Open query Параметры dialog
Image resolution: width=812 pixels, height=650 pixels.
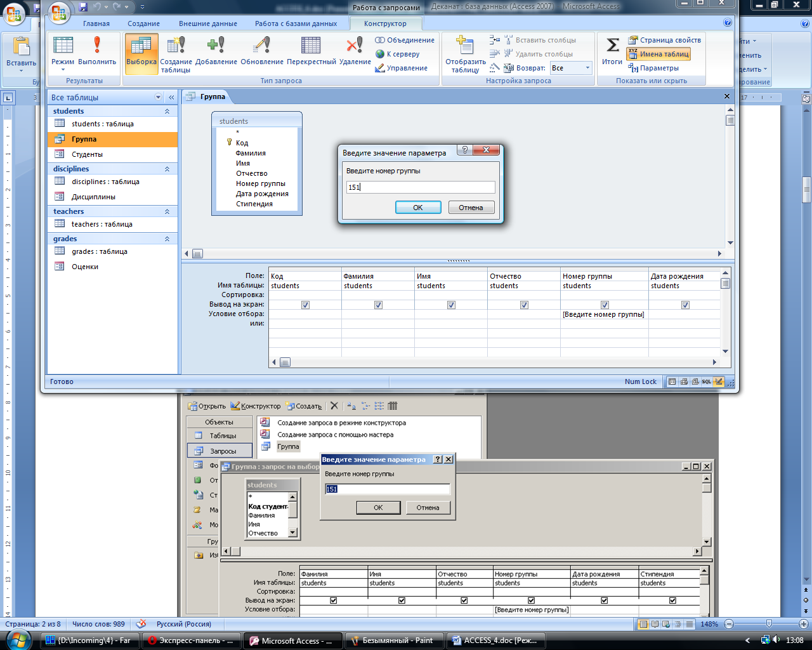[x=653, y=68]
